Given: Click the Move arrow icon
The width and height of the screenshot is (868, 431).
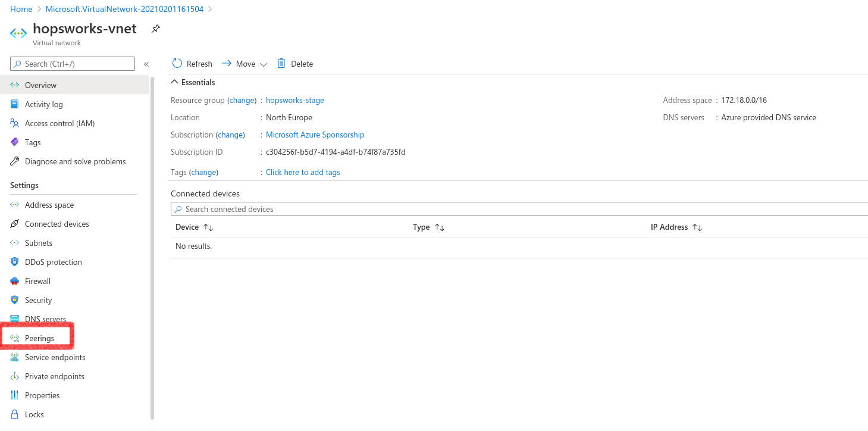Looking at the screenshot, I should tap(227, 64).
